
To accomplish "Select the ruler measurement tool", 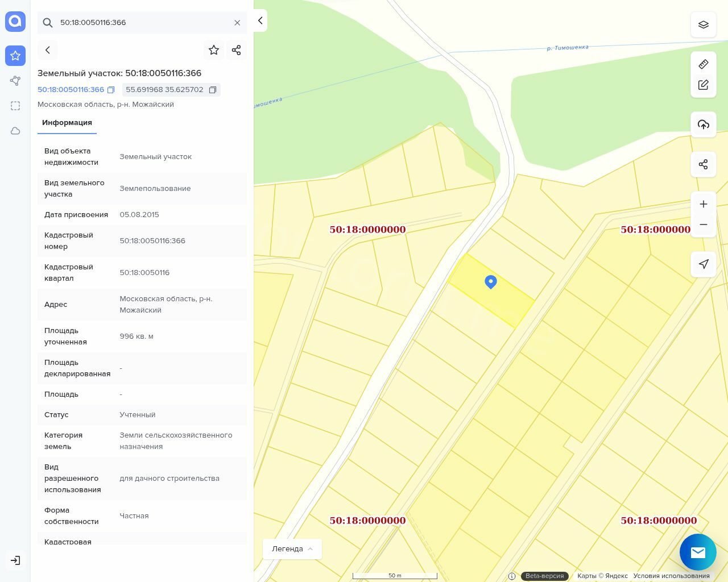I will (703, 64).
